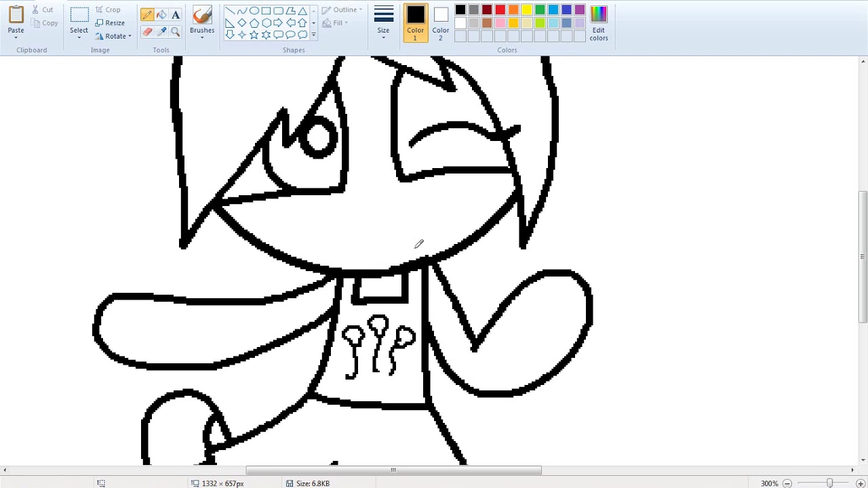Select the Eraser tool
This screenshot has width=868, height=488.
[147, 31]
